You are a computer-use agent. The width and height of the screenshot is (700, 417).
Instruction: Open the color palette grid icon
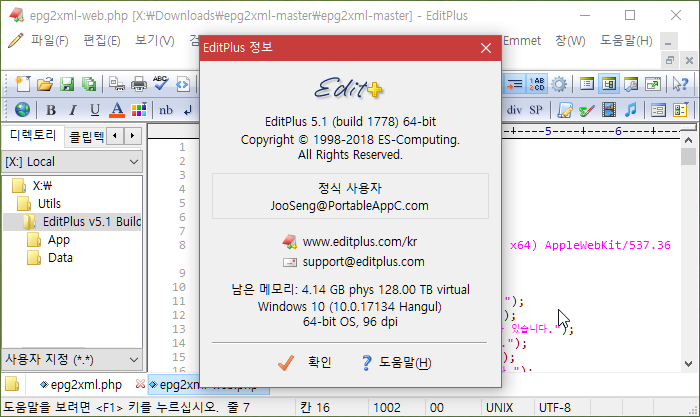(139, 110)
